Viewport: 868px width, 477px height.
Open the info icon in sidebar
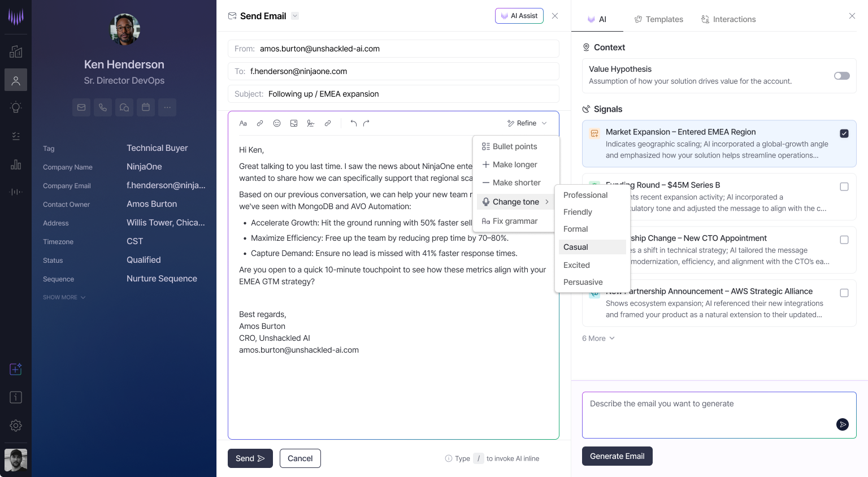[x=16, y=397]
